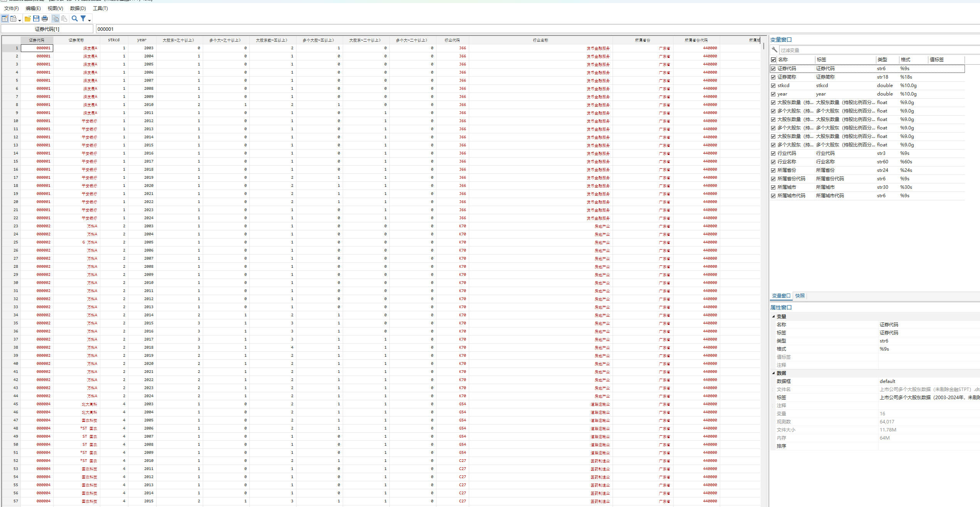The height and width of the screenshot is (507, 980).
Task: Save dataset with floppy disk icon
Action: (36, 18)
